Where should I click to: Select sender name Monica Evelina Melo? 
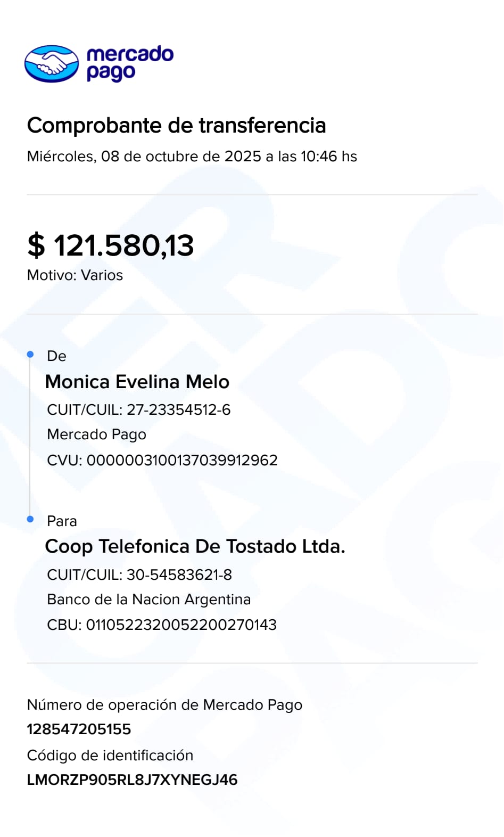click(137, 382)
